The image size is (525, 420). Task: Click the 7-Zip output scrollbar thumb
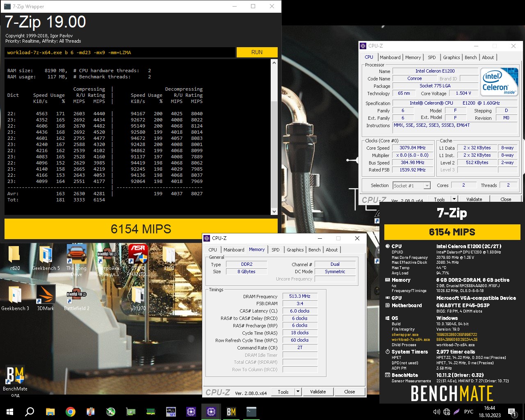[274, 155]
